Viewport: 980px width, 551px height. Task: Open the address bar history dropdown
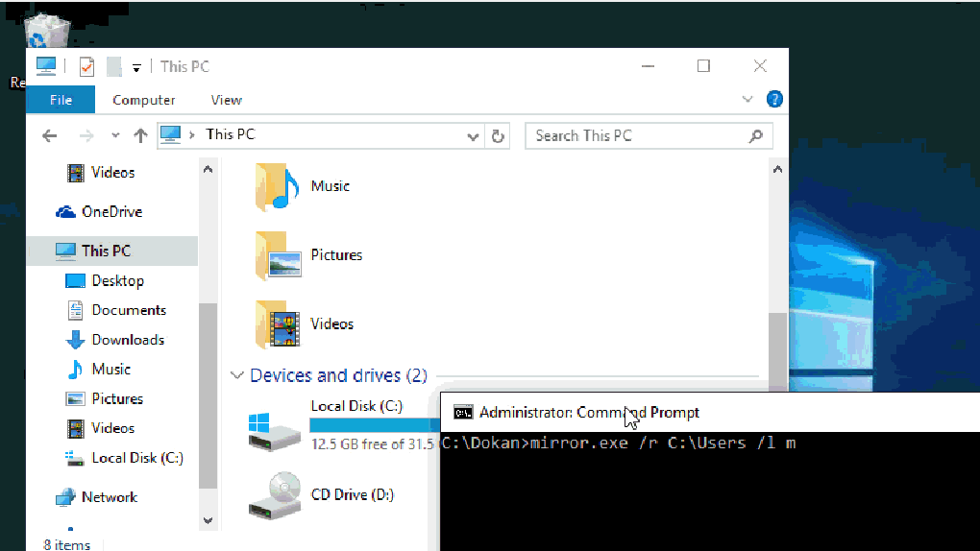click(x=473, y=136)
